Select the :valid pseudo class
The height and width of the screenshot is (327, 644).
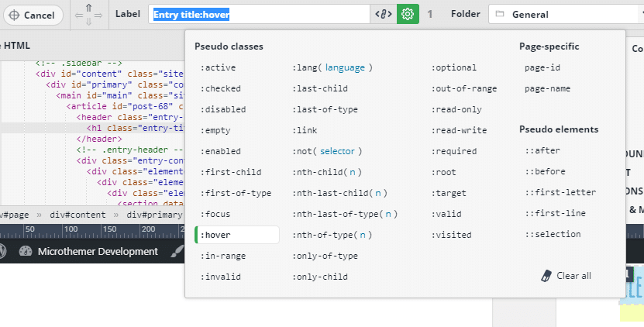tap(446, 215)
